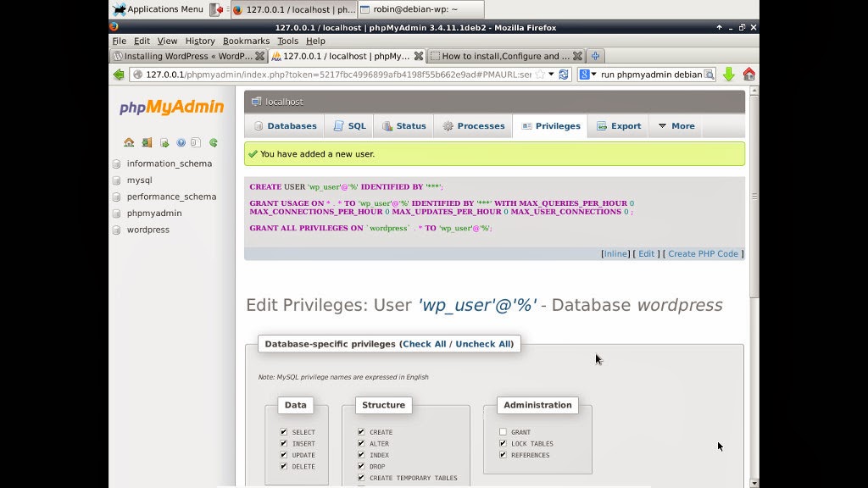The image size is (868, 488).
Task: Uncheck the ALTER privilege
Action: click(x=361, y=443)
